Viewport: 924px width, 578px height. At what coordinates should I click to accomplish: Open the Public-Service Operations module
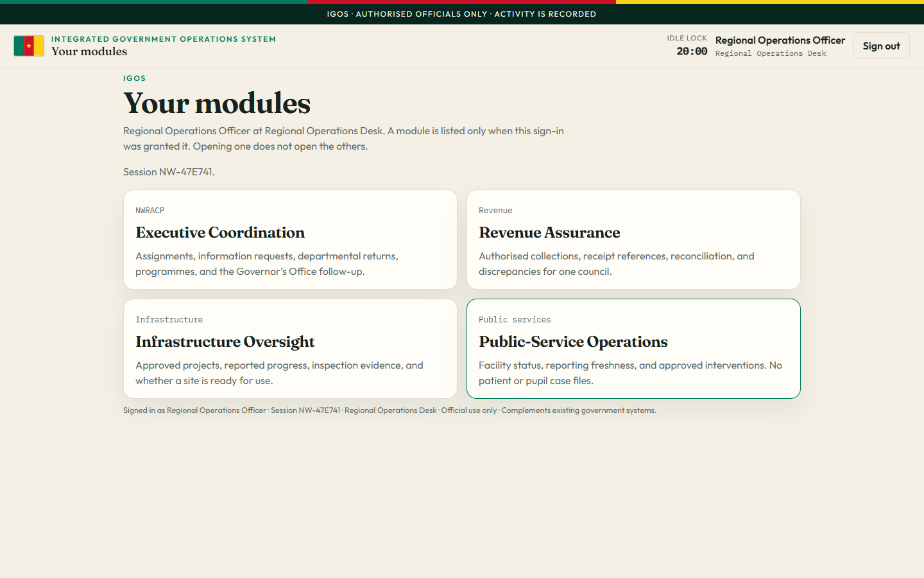pyautogui.click(x=633, y=349)
